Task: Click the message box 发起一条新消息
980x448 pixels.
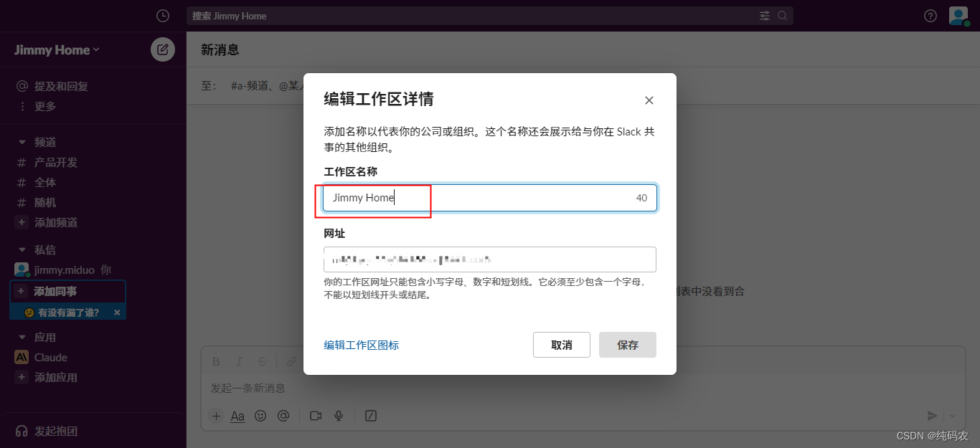Action: pos(583,389)
